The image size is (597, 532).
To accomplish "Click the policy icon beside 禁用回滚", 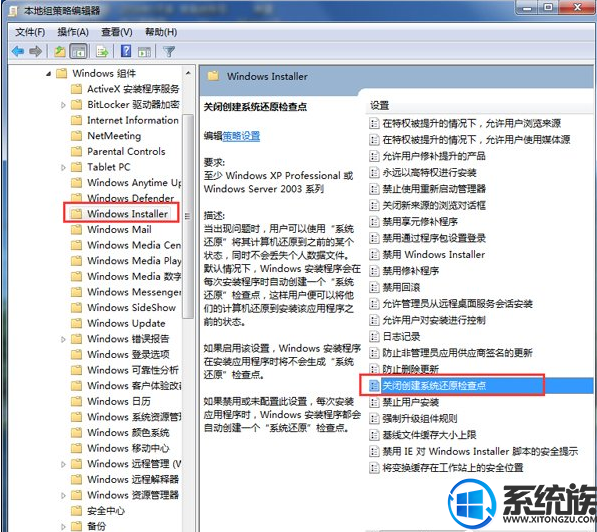I will pyautogui.click(x=374, y=288).
